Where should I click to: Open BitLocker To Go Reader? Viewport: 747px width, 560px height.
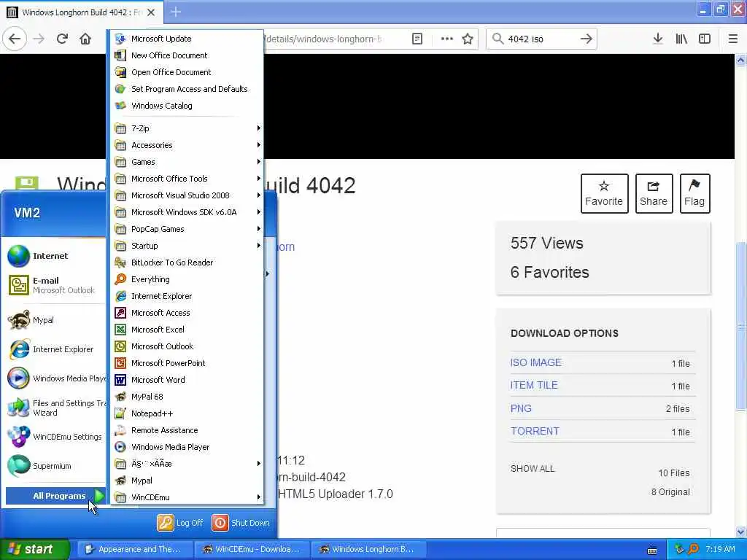click(x=187, y=262)
